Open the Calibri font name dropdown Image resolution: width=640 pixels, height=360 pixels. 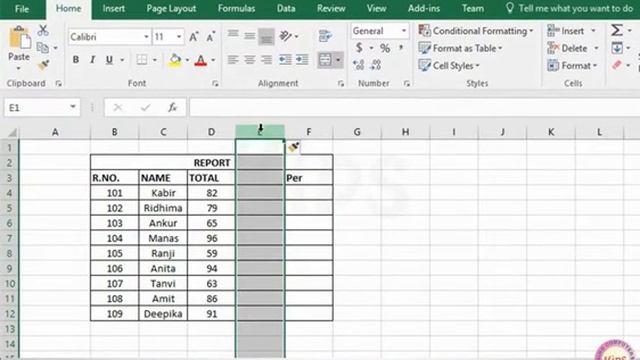click(146, 37)
